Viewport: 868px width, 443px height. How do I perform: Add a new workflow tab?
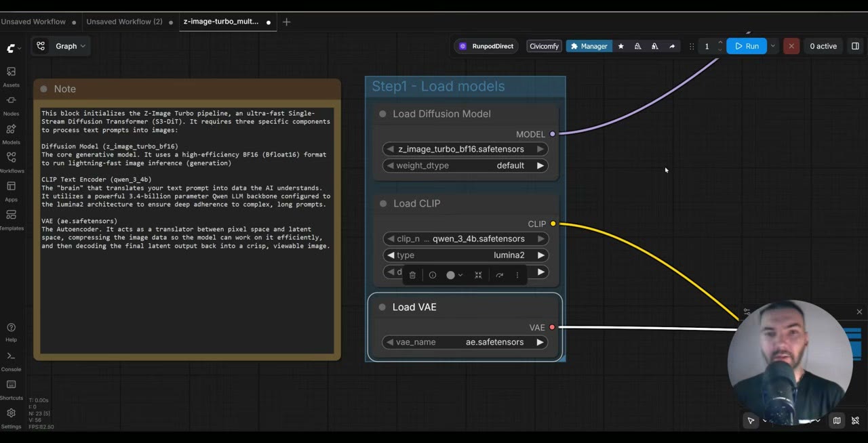[x=286, y=22]
